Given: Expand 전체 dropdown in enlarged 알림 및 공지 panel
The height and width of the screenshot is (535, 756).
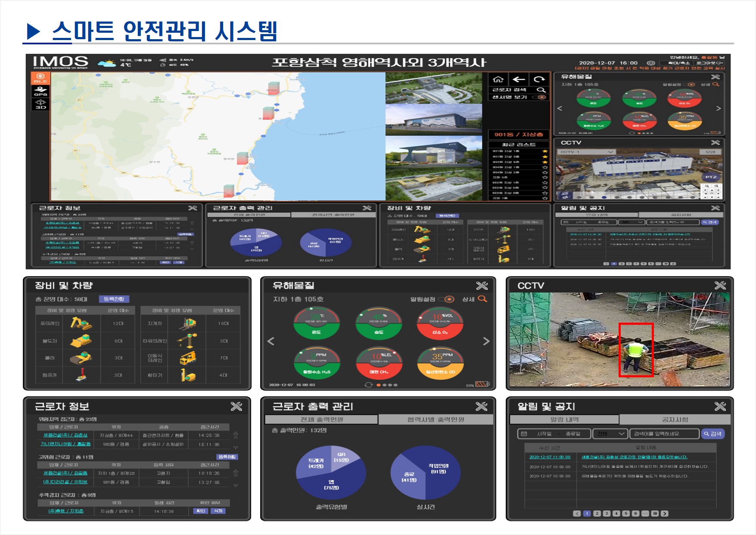Looking at the screenshot, I should 610,434.
